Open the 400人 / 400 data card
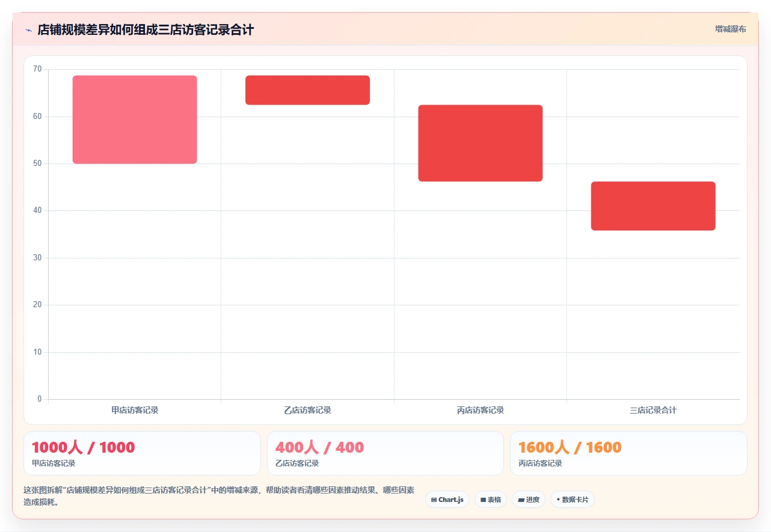The height and width of the screenshot is (532, 771). point(385,453)
